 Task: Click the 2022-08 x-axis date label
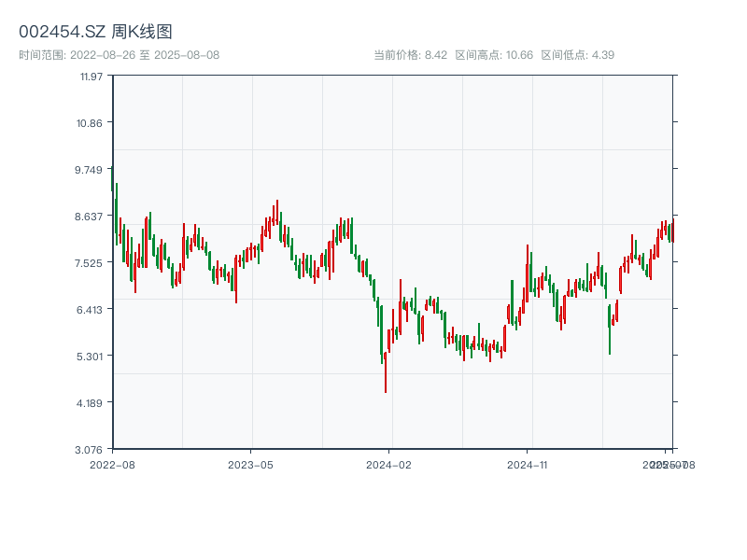pyautogui.click(x=112, y=464)
